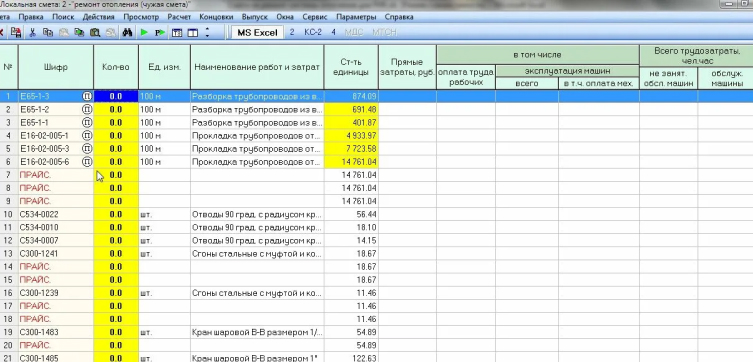Open the Справка menu

pyautogui.click(x=399, y=17)
